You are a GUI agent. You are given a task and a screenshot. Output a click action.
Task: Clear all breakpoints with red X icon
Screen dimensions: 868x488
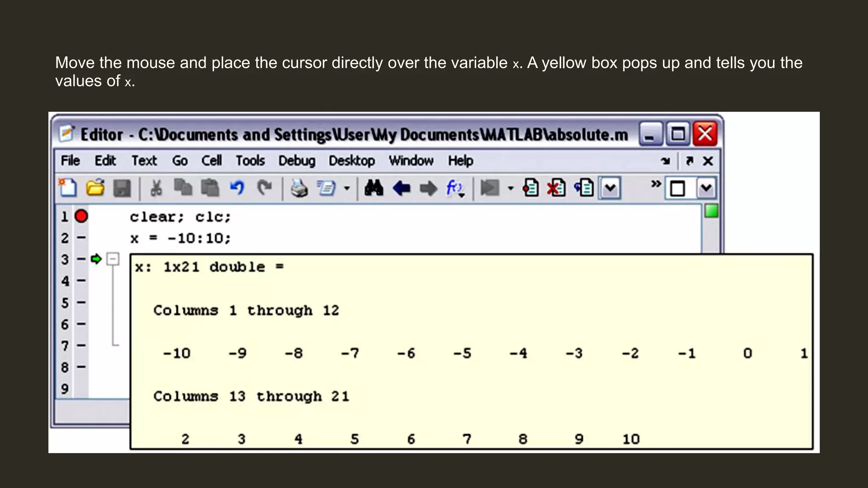pyautogui.click(x=556, y=188)
